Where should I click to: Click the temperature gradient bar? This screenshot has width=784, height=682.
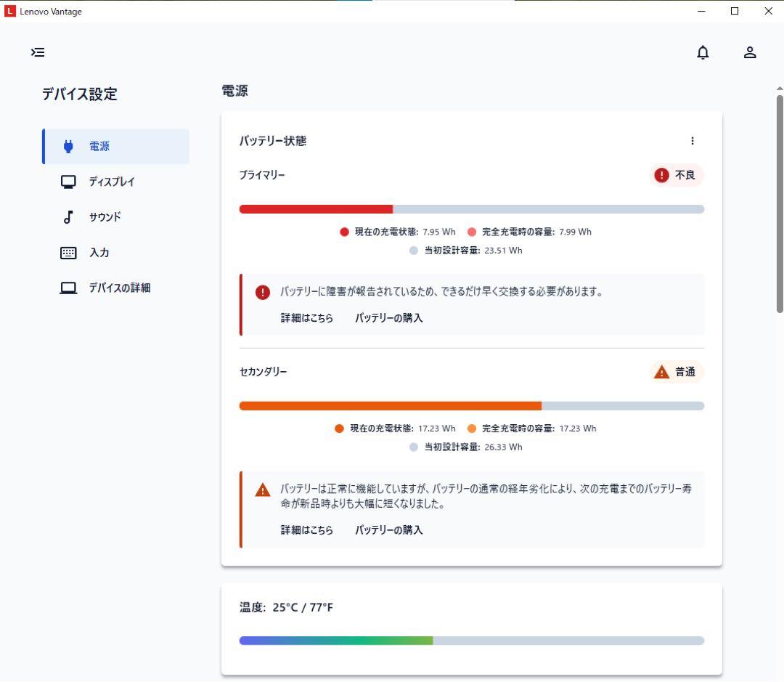click(x=336, y=641)
